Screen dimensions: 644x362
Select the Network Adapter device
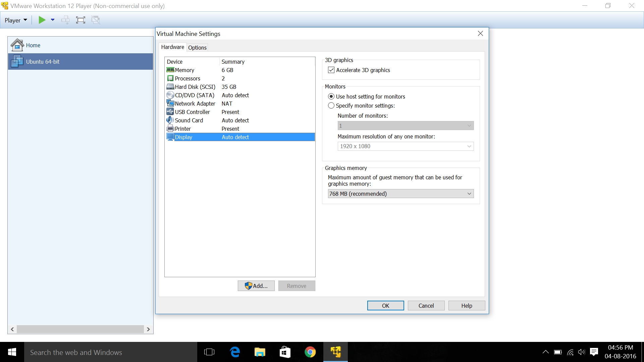pos(195,104)
